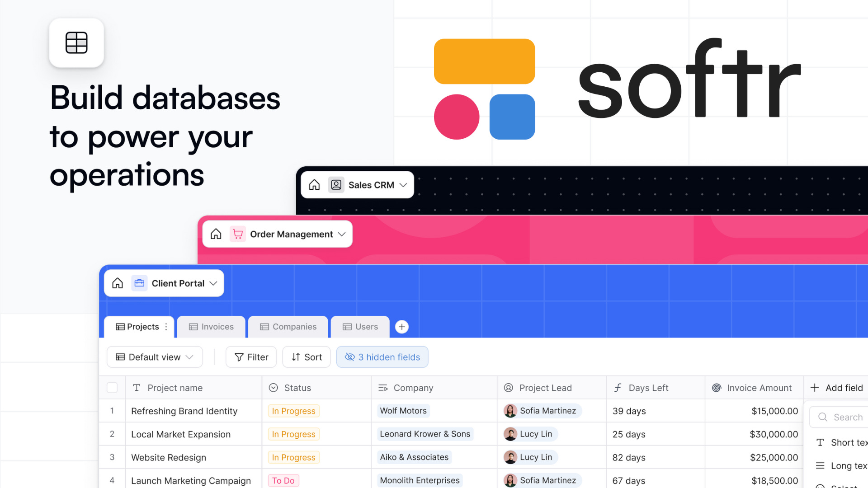Viewport: 868px width, 488px height.
Task: Click the database grid icon tile
Action: (76, 43)
